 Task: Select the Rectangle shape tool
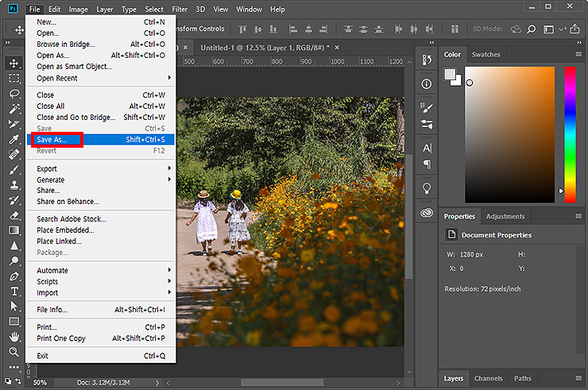[x=14, y=322]
